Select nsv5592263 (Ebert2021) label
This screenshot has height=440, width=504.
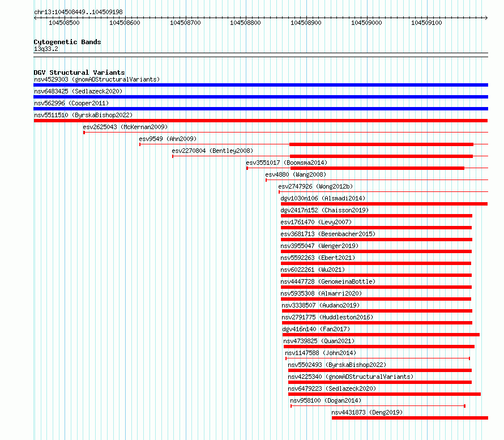(318, 258)
